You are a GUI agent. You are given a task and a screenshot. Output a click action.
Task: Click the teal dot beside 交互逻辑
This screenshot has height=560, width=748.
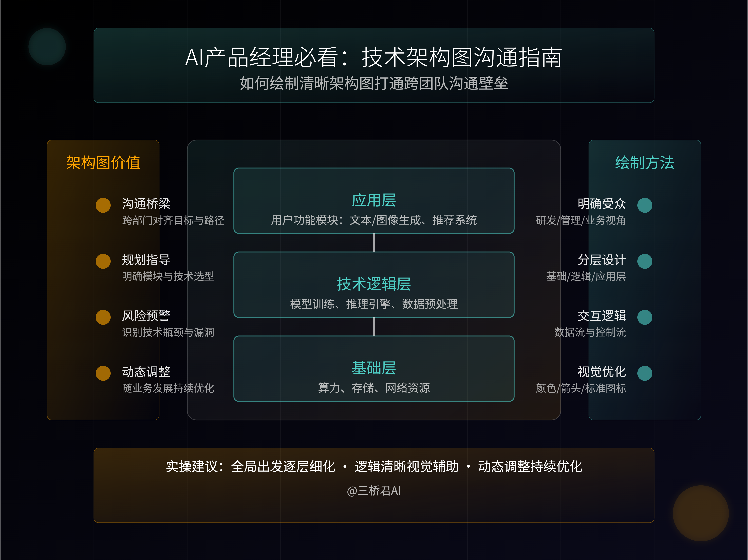click(645, 317)
